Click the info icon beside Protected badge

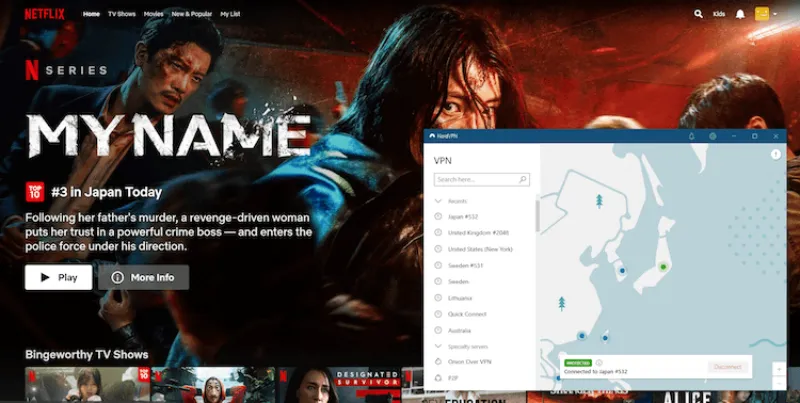pyautogui.click(x=599, y=363)
